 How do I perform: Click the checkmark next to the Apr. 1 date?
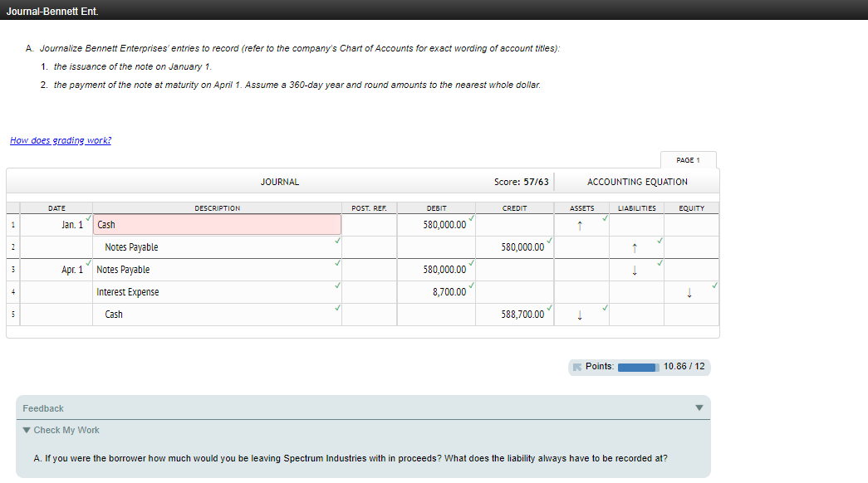click(x=86, y=263)
